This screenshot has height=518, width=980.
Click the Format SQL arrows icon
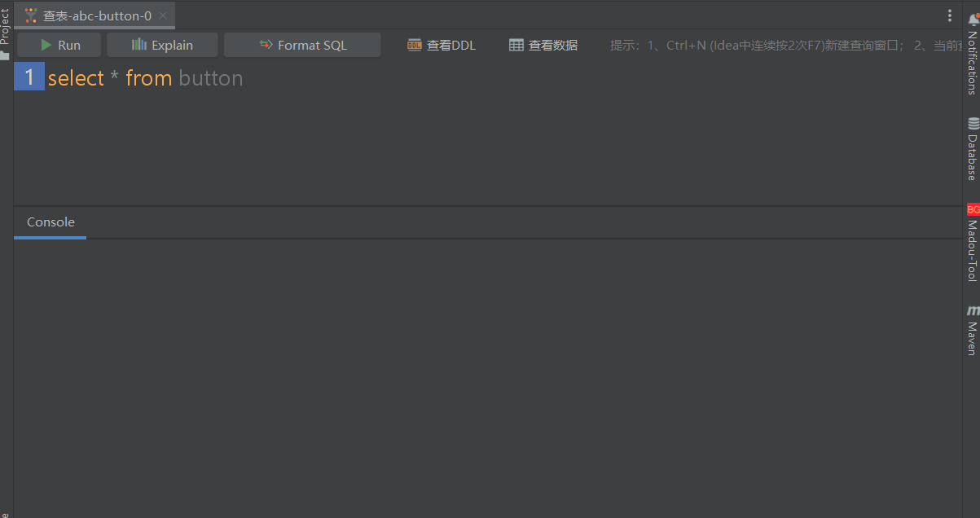tap(266, 45)
